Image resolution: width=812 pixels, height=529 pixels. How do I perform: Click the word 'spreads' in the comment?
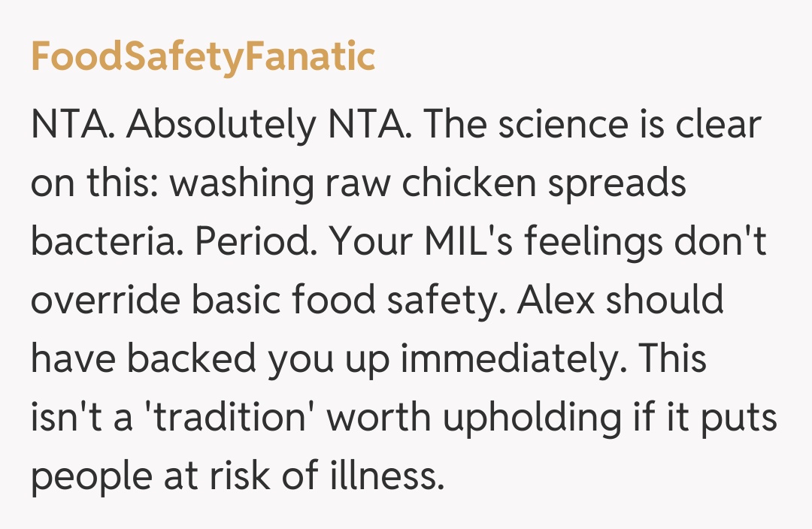[617, 184]
